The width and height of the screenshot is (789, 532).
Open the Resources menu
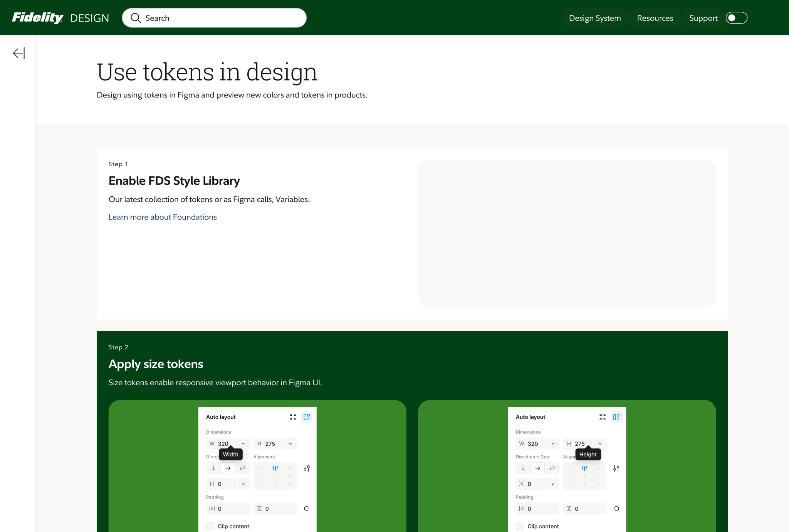coord(655,18)
